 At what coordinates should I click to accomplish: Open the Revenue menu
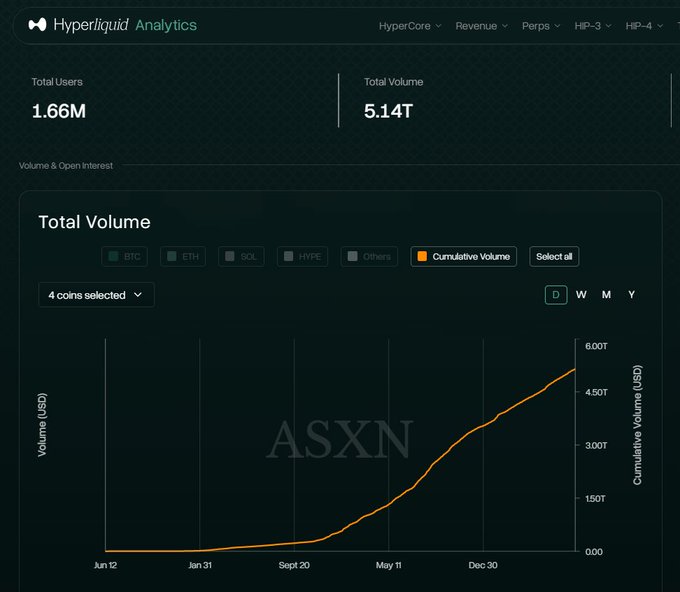481,26
